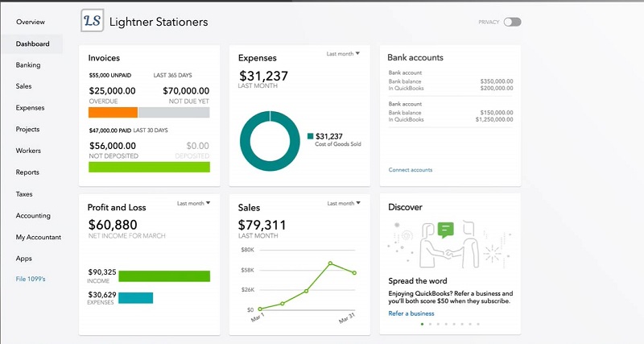644x344 pixels.
Task: Click the $25,000.00 overdue amount
Action: (112, 91)
